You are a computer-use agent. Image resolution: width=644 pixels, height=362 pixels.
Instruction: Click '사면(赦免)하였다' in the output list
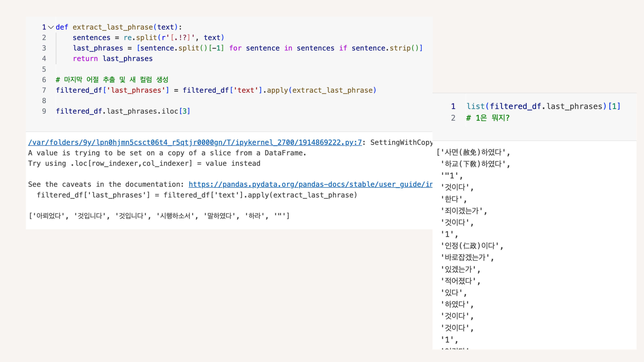473,152
